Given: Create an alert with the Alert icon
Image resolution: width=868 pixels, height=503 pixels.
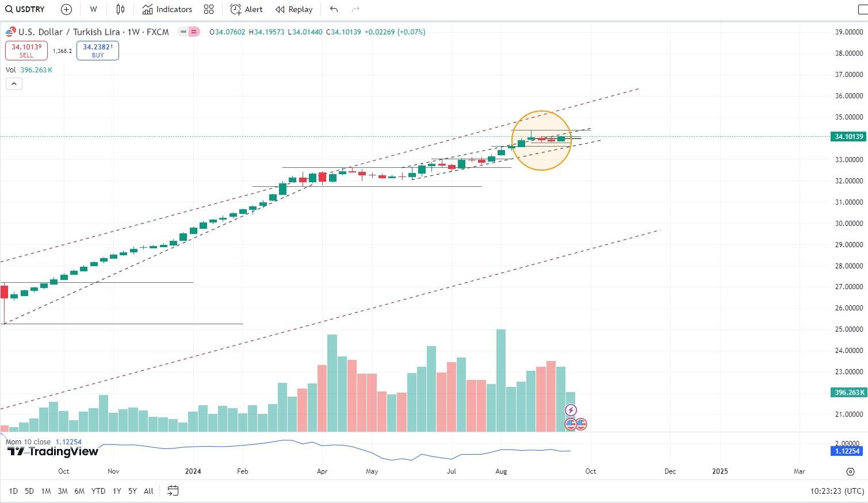Looking at the screenshot, I should [246, 9].
